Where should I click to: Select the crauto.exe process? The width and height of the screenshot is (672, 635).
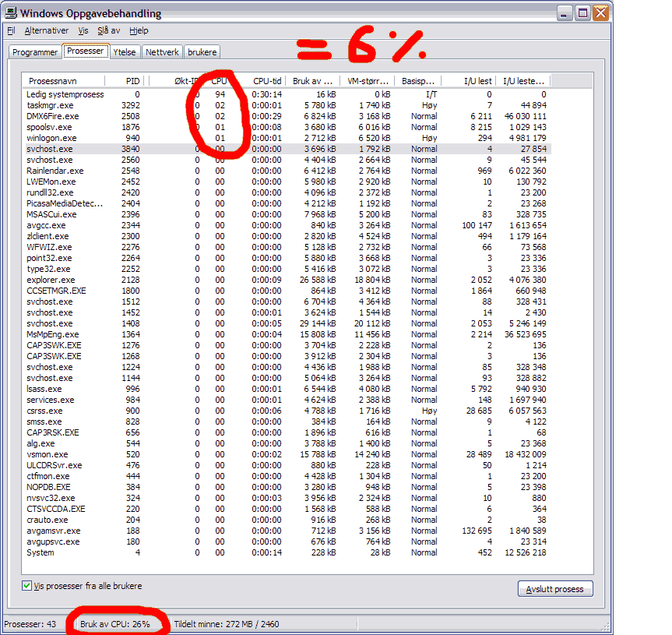coord(287,520)
